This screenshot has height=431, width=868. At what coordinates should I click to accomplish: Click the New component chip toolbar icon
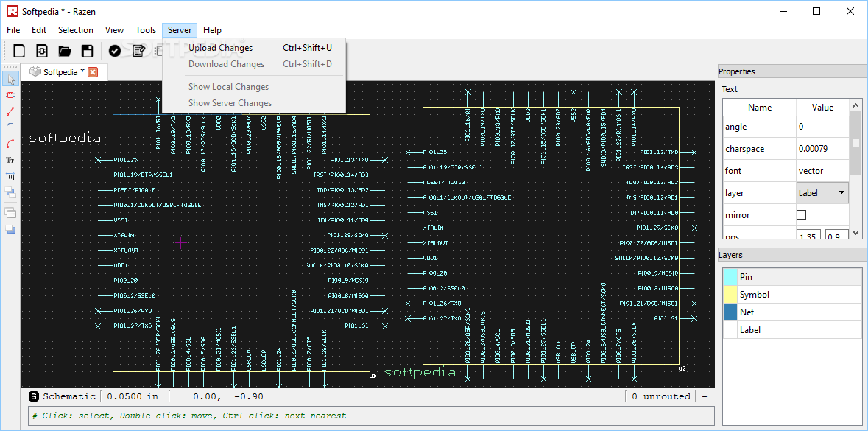coord(42,51)
